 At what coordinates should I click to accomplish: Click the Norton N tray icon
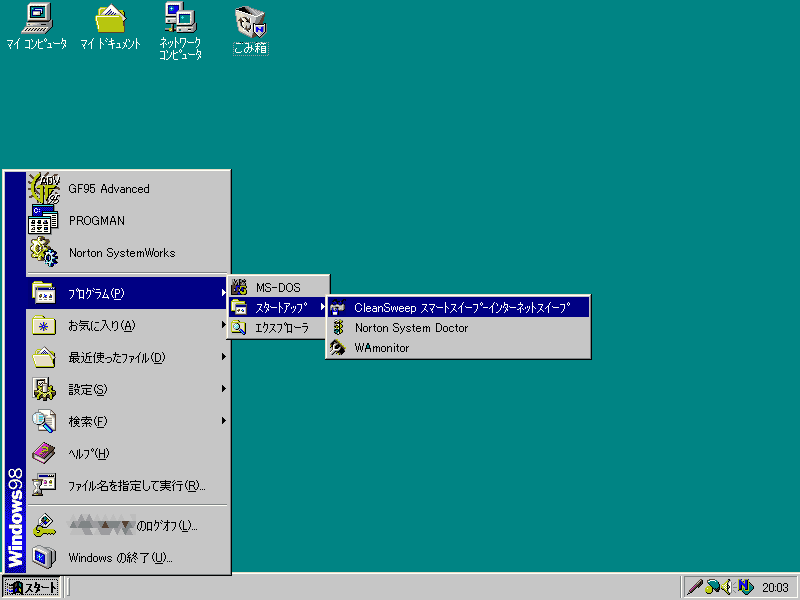coord(745,587)
